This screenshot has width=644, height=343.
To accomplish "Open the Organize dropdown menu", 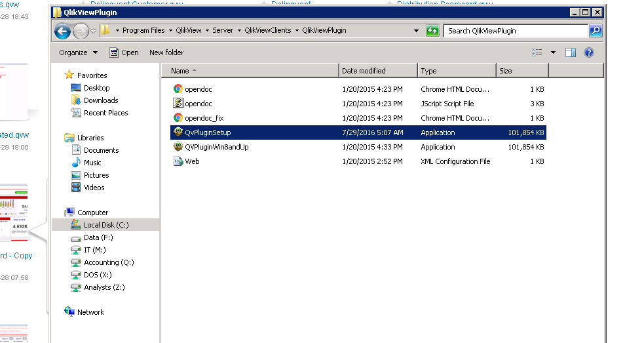I will pyautogui.click(x=77, y=52).
